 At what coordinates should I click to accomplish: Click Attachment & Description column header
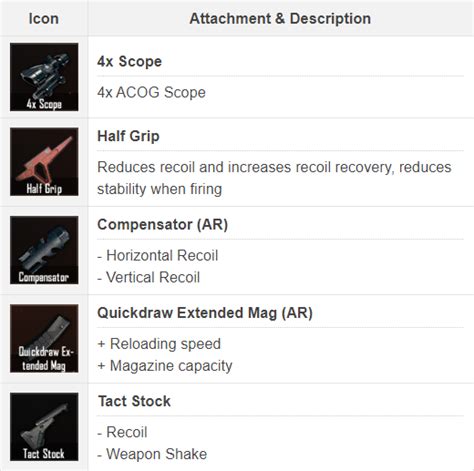pos(280,18)
